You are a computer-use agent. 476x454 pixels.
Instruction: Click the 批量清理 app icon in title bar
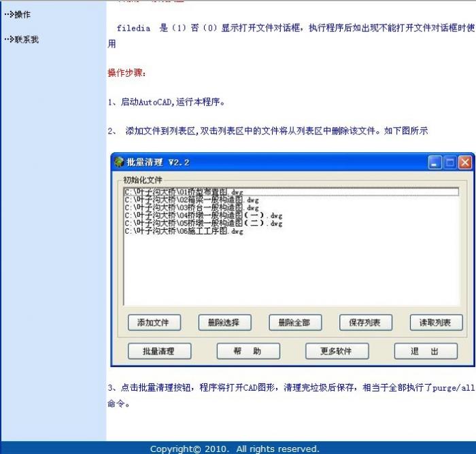tap(120, 162)
